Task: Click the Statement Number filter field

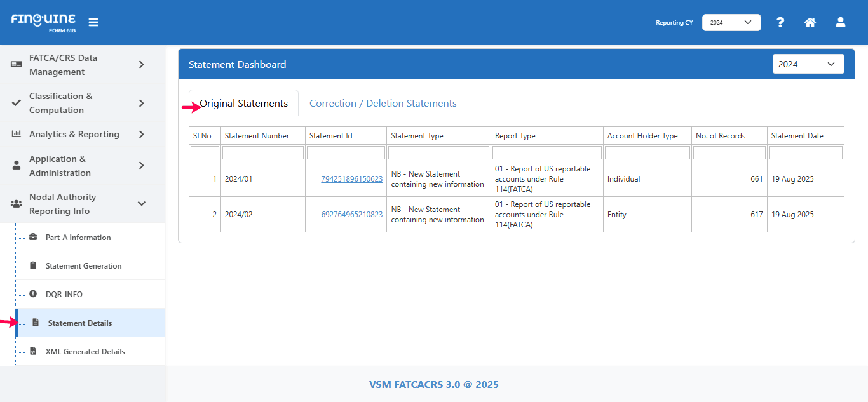Action: pos(262,153)
